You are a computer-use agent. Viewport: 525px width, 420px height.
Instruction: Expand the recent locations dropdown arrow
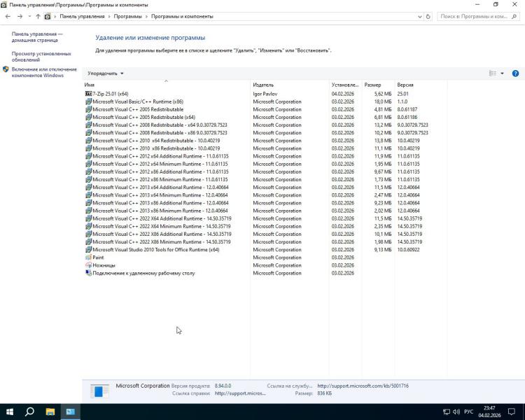coord(29,15)
